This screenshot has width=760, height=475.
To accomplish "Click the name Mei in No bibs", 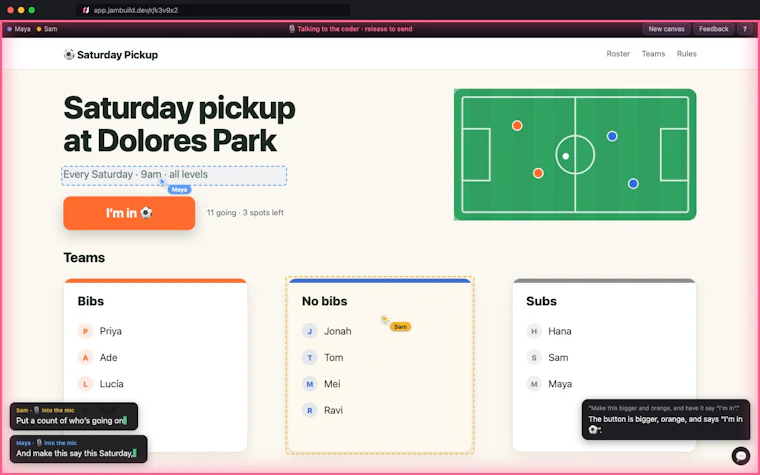I will [x=332, y=384].
